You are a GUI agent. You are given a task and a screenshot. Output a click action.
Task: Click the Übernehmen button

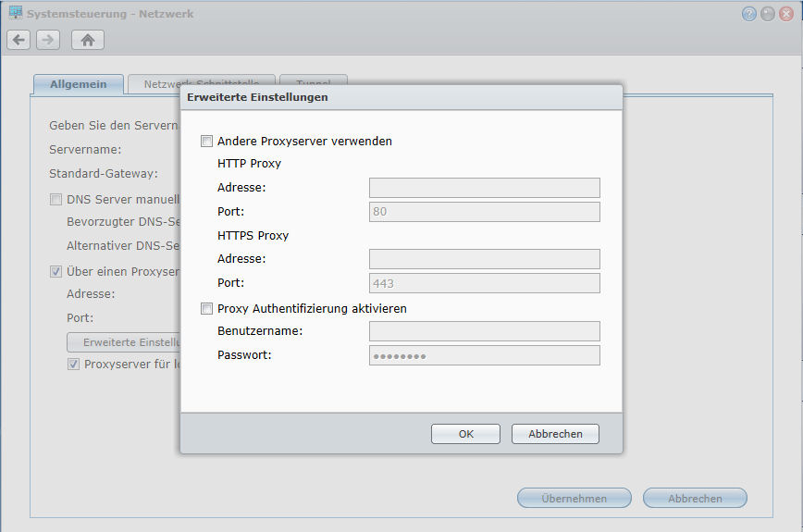574,498
